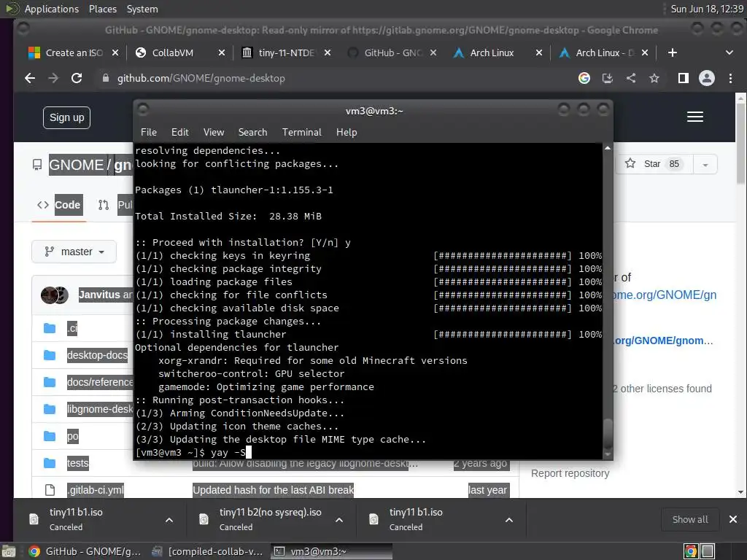Click the .ci folder icon

[50, 328]
